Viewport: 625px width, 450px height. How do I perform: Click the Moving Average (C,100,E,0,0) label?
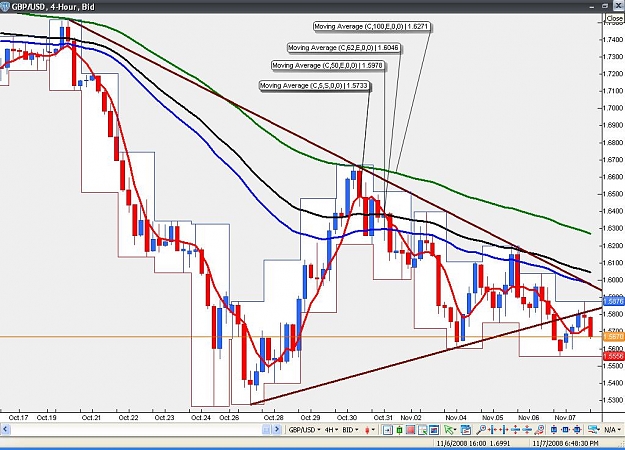(x=371, y=27)
